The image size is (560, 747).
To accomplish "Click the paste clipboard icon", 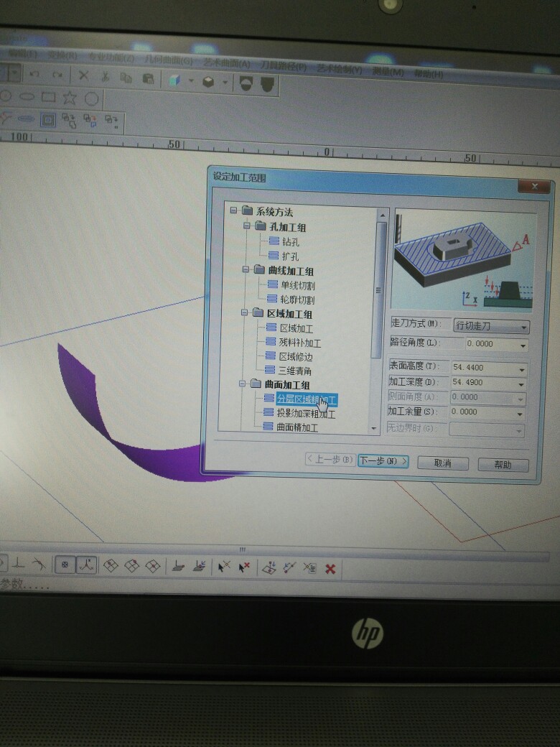I will click(149, 78).
